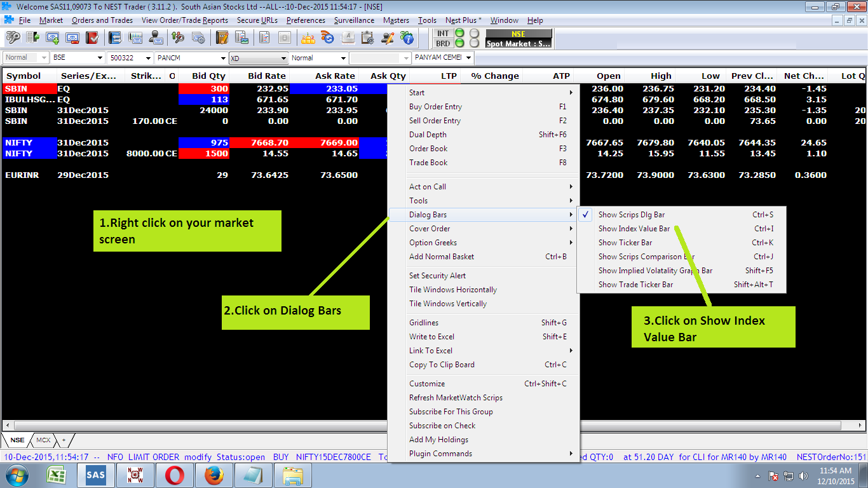Screen dimensions: 868x488
Task: Click the person with pencil icon
Action: pyautogui.click(x=388, y=37)
